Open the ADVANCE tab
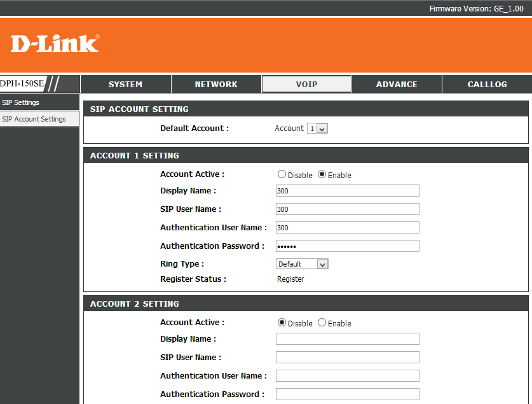The width and height of the screenshot is (532, 404). tap(397, 84)
